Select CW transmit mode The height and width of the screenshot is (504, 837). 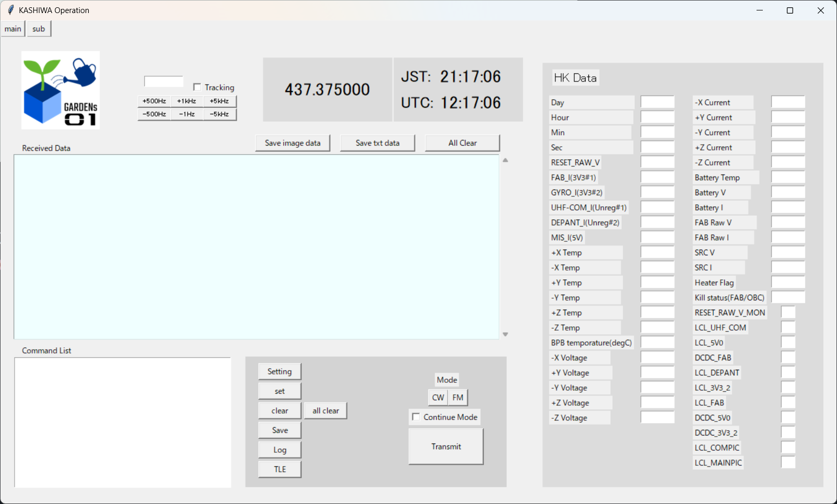coord(438,397)
